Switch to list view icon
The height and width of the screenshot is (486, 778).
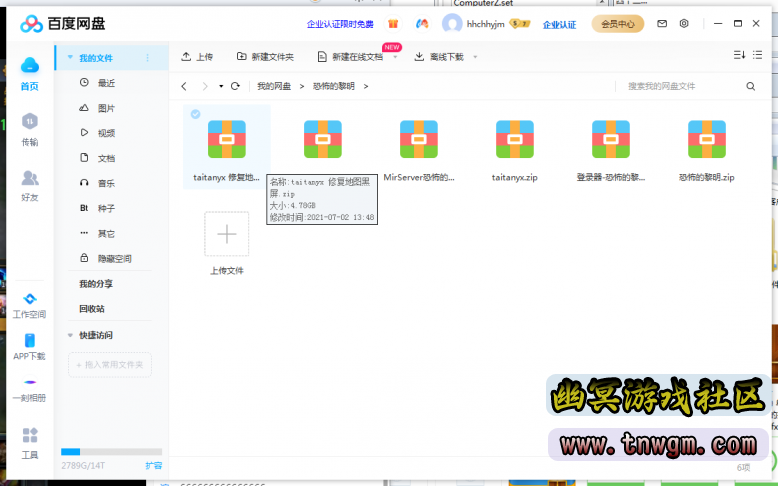[757, 55]
